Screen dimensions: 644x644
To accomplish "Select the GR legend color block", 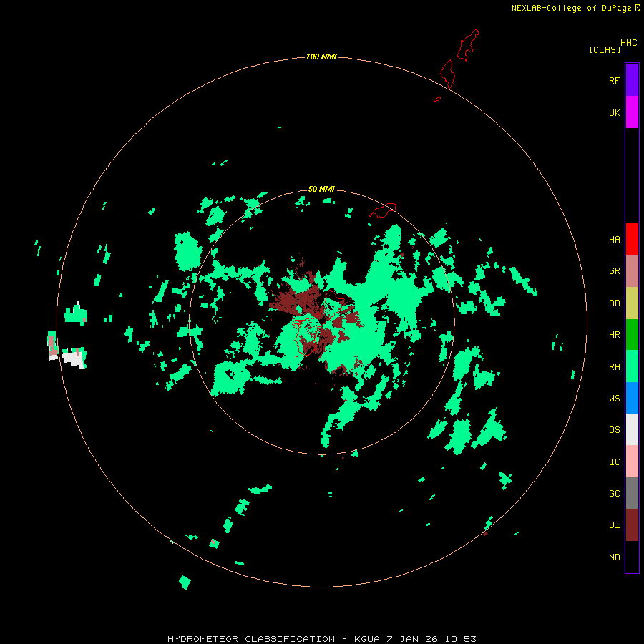I will click(x=632, y=271).
